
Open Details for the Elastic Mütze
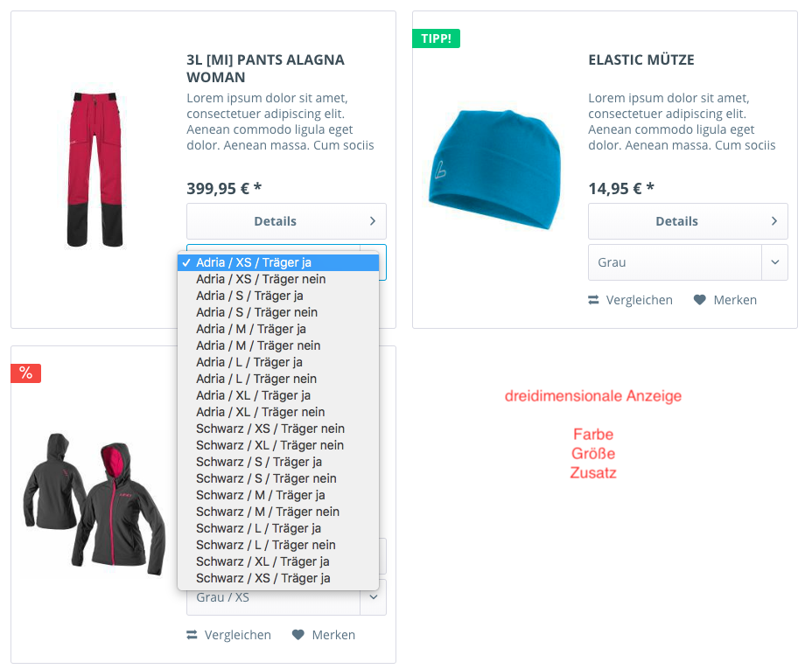click(x=676, y=221)
